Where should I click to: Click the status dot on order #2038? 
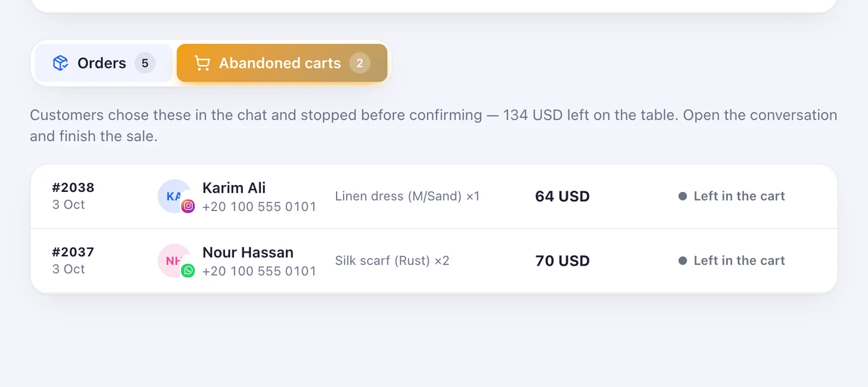pyautogui.click(x=683, y=196)
